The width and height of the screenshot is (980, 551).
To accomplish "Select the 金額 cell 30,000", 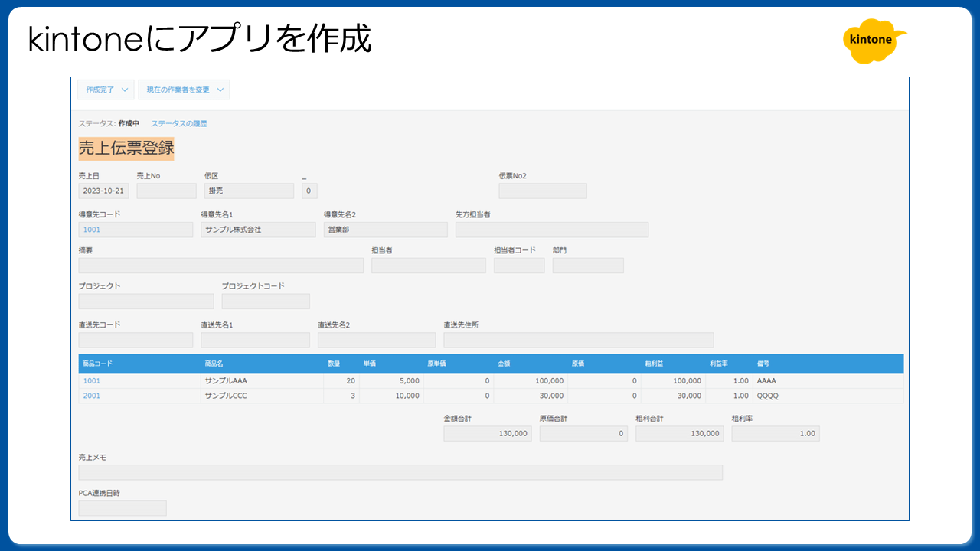I will point(531,396).
